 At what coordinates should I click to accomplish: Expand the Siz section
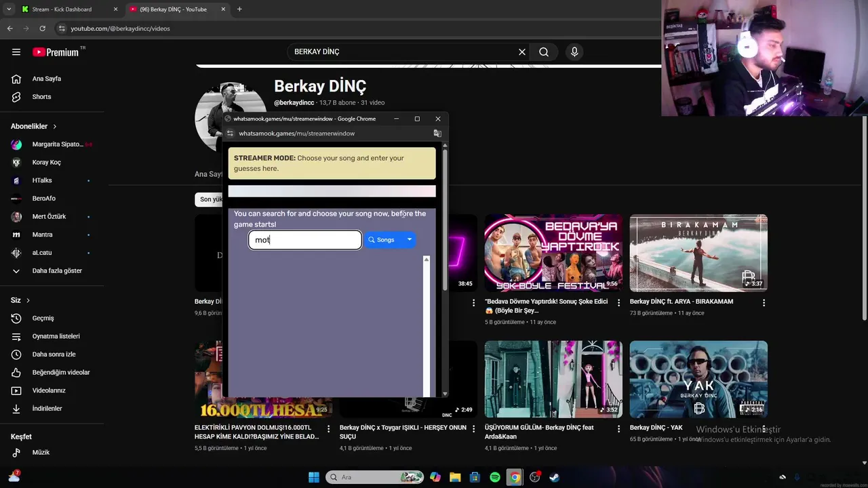[20, 300]
